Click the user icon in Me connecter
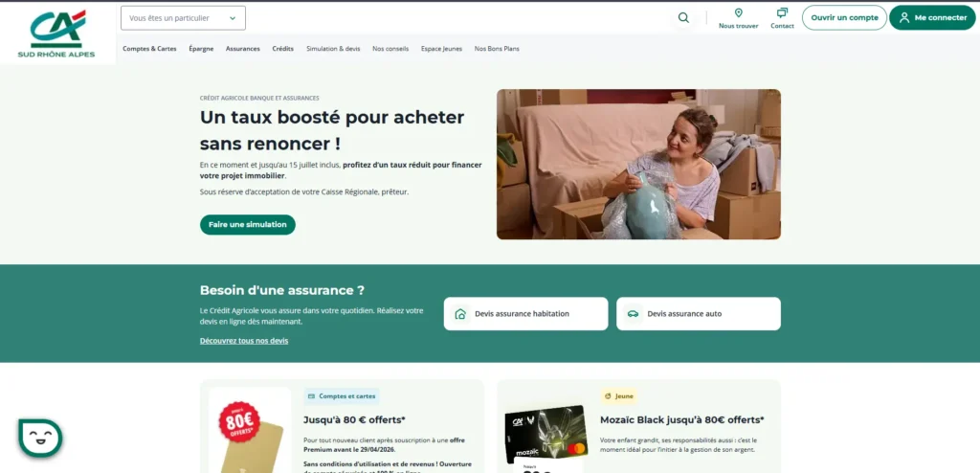Viewport: 980px width, 473px height. [x=903, y=17]
